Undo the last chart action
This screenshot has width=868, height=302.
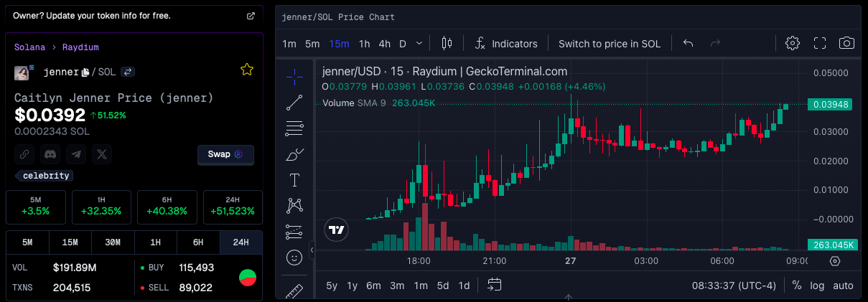pyautogui.click(x=688, y=43)
